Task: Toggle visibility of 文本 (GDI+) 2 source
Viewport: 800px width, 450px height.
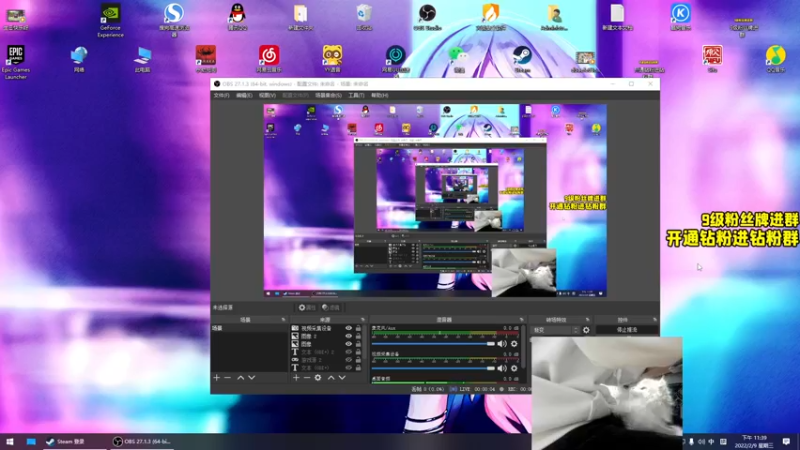Action: pyautogui.click(x=348, y=352)
